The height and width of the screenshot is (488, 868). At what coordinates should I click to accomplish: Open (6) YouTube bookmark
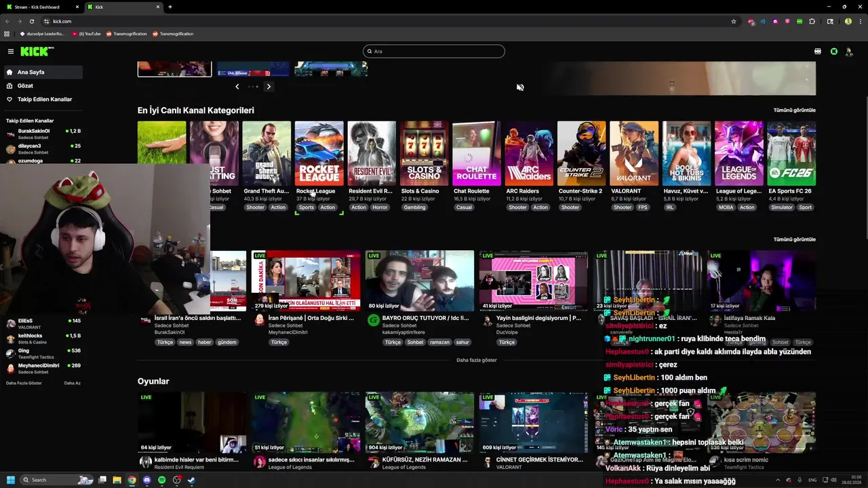87,34
